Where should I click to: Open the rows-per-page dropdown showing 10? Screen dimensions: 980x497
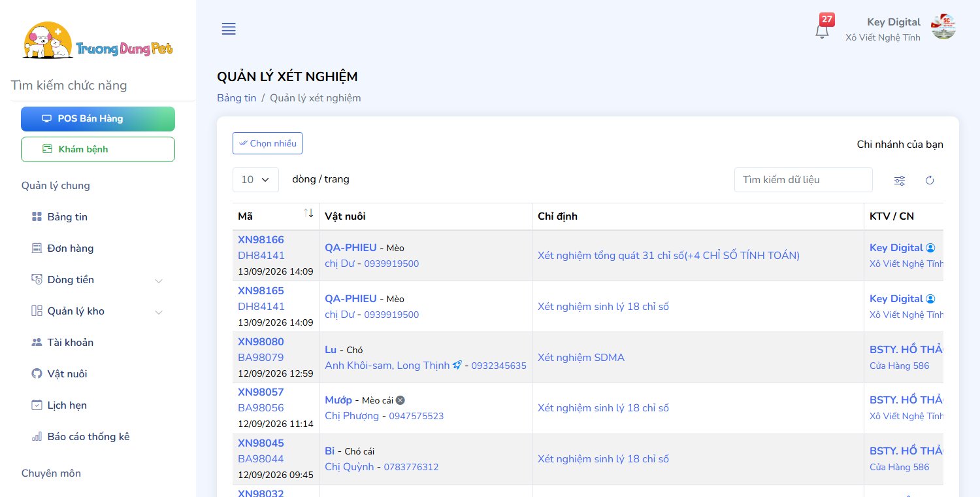tap(255, 180)
